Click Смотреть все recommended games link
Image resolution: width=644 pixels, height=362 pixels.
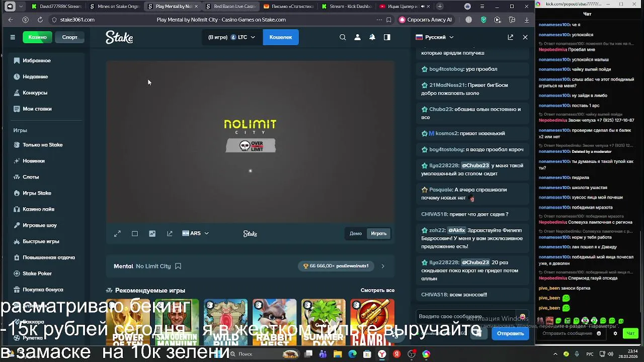point(377,290)
